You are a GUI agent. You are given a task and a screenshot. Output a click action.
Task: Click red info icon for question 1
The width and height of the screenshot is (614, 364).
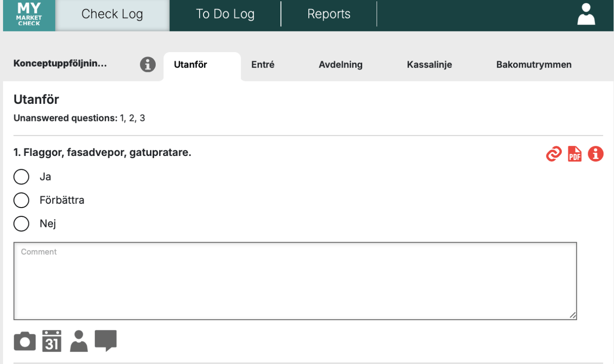595,154
